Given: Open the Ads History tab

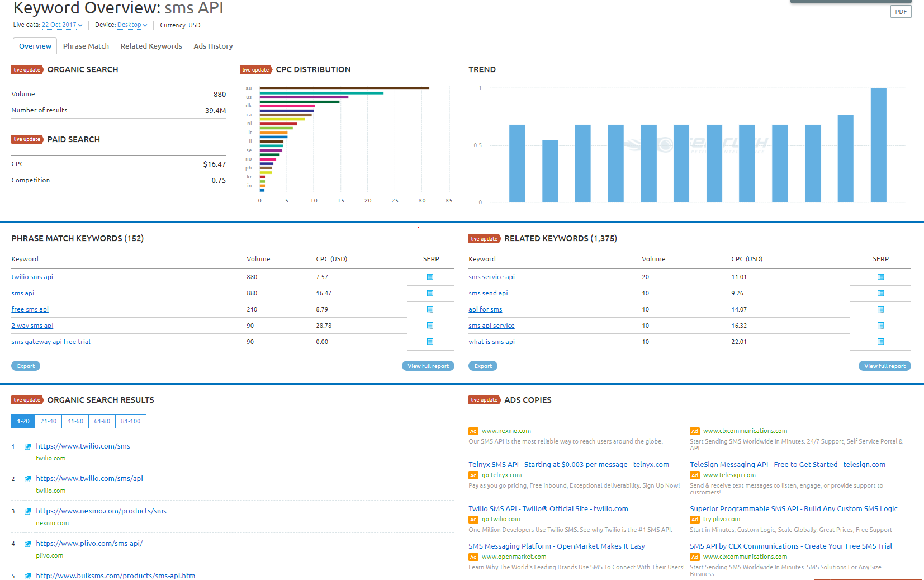Looking at the screenshot, I should 213,46.
